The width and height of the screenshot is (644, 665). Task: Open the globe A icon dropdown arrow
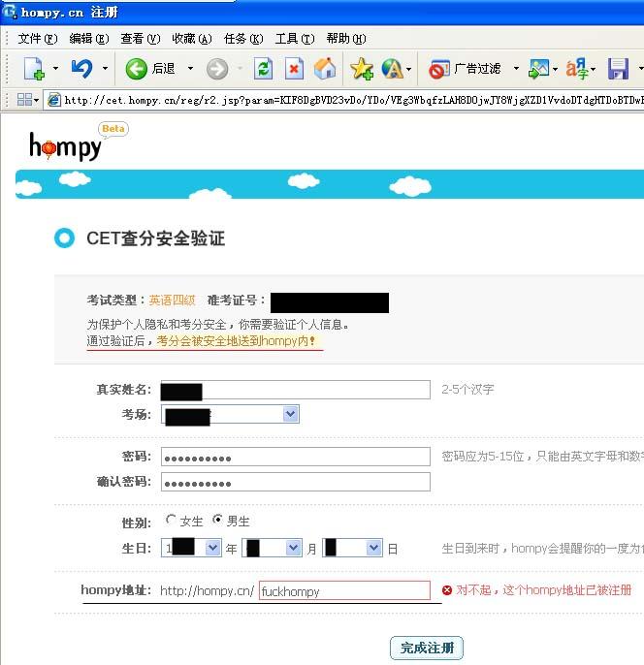(409, 69)
